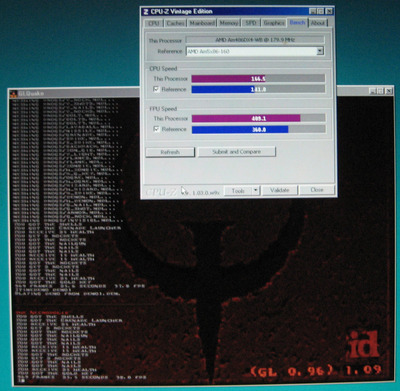This screenshot has height=391, width=400.
Task: Open the Tools dropdown arrow
Action: click(x=256, y=191)
